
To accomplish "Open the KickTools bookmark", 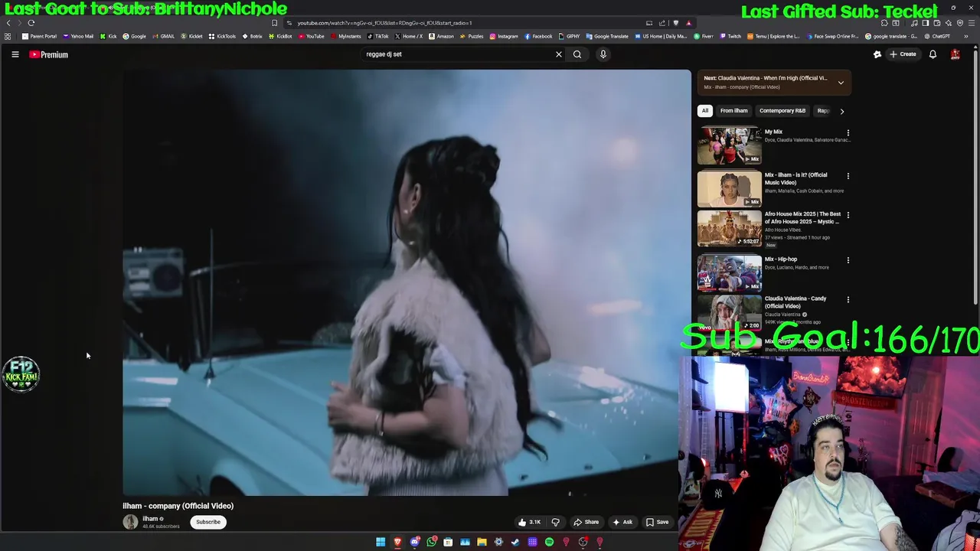I will [222, 37].
